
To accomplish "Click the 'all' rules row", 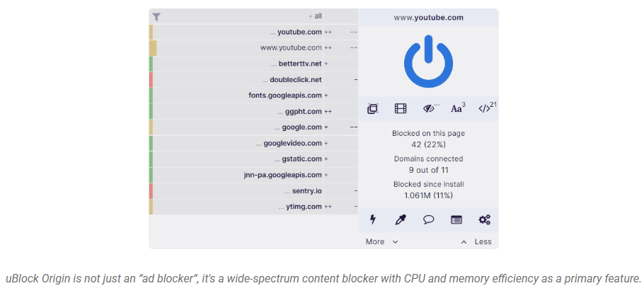I will [315, 16].
